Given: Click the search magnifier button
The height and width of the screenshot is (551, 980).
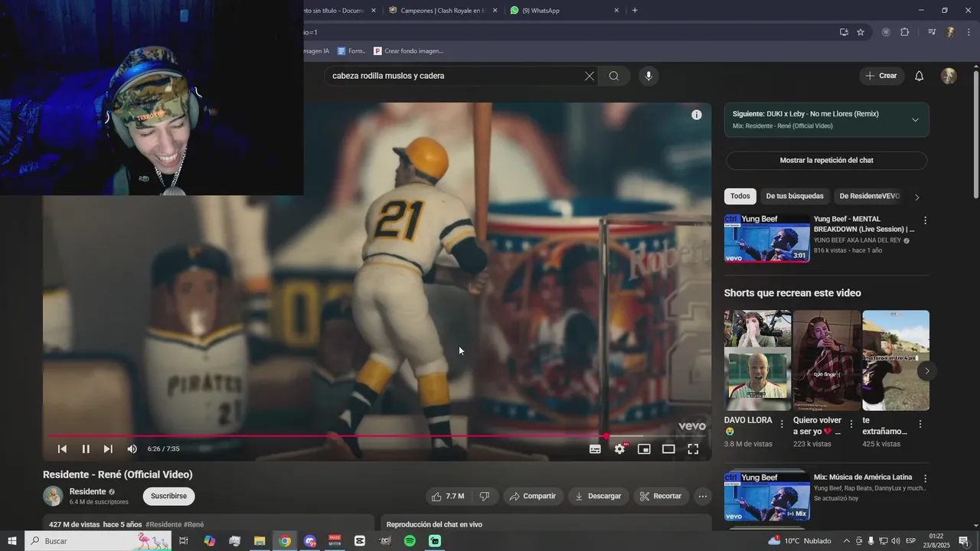Looking at the screenshot, I should coord(614,76).
